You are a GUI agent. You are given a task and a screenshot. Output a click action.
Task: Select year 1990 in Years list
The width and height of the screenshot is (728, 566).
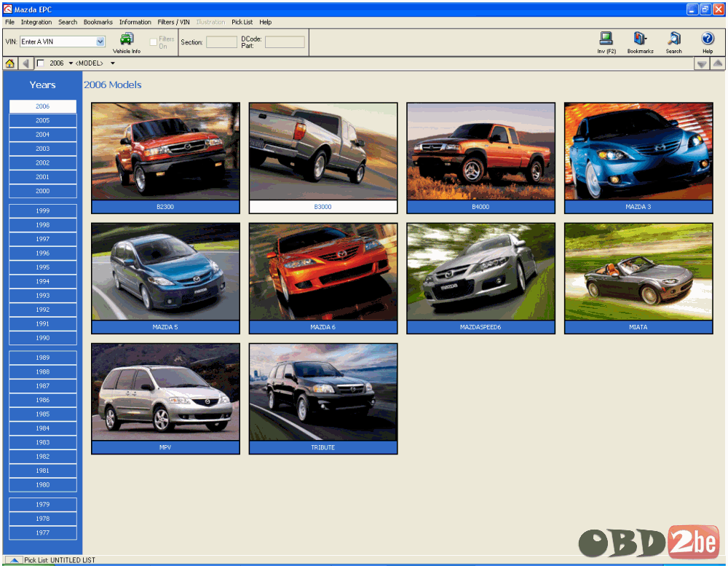tap(43, 338)
